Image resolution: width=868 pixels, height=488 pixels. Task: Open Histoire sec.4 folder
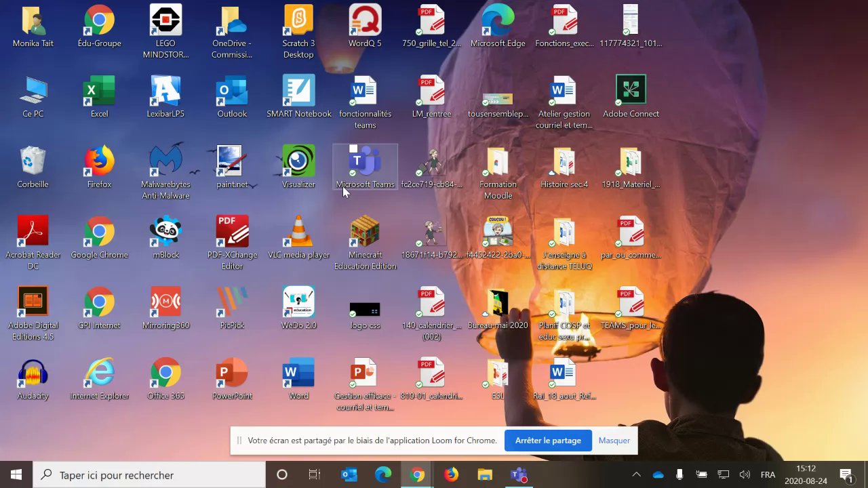click(x=564, y=168)
